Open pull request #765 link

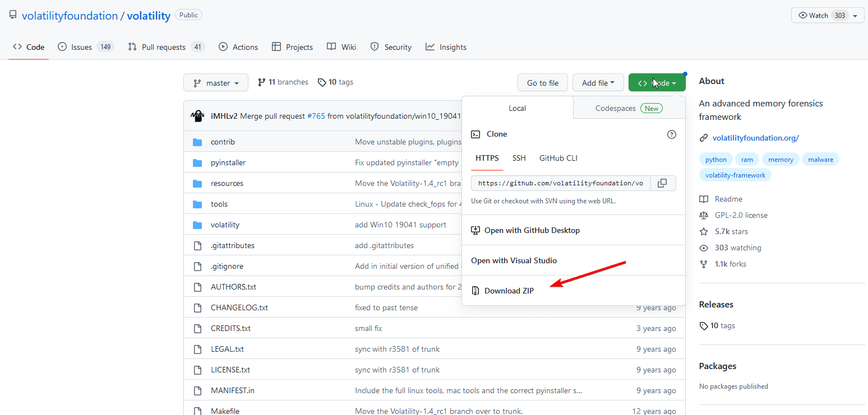[316, 116]
